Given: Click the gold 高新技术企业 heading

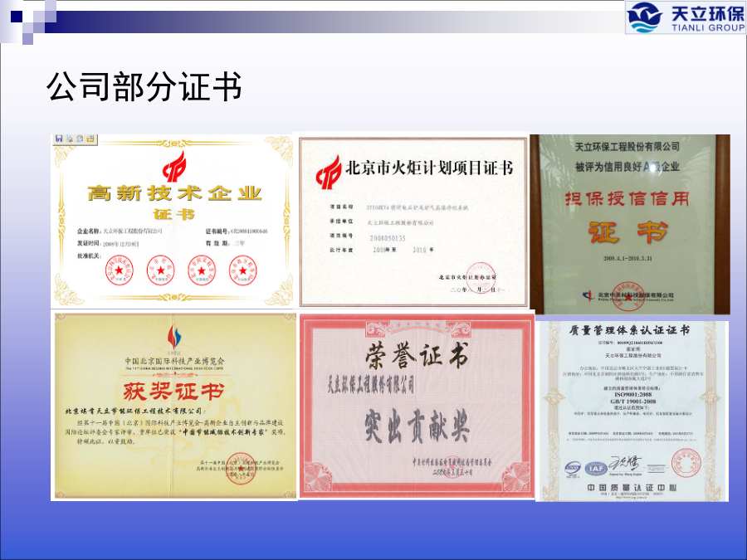Looking at the screenshot, I should pyautogui.click(x=174, y=193).
